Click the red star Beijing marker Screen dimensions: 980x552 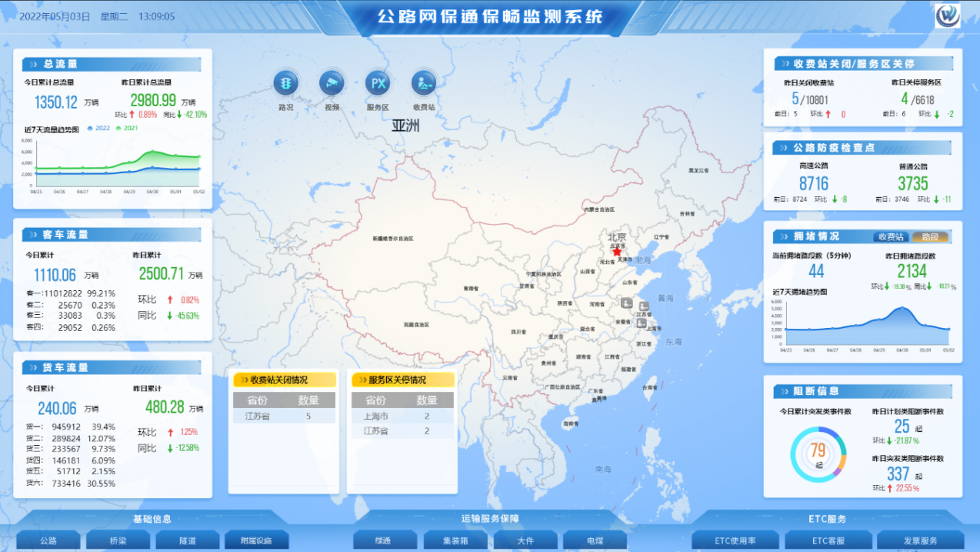click(616, 251)
